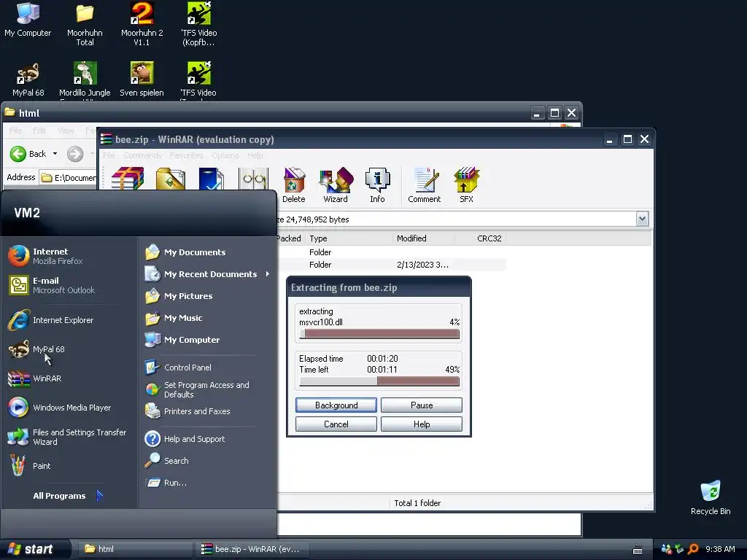The height and width of the screenshot is (560, 747).
Task: Click total extraction progress bar
Action: point(379,381)
